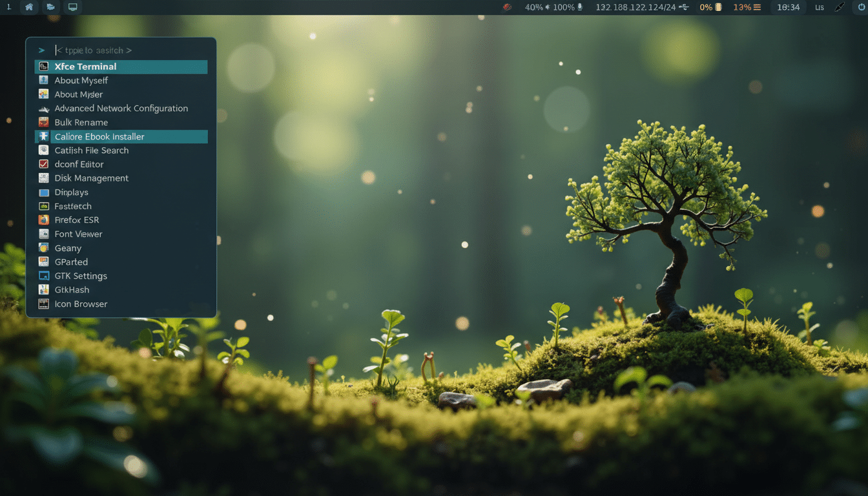Click the dconf Editor icon

tap(43, 164)
